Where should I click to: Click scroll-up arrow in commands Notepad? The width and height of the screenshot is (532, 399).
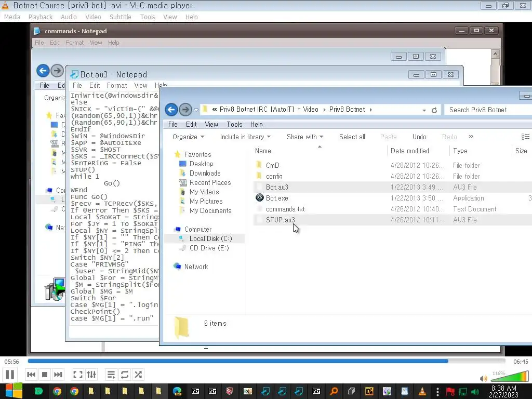495,54
